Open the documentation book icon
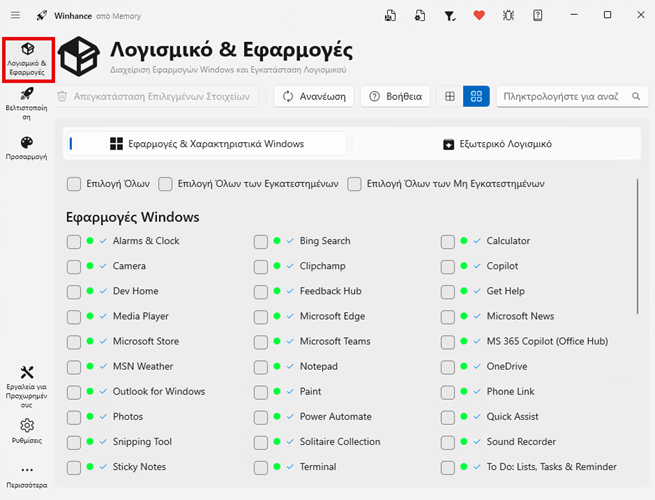The height and width of the screenshot is (500, 655). [538, 15]
